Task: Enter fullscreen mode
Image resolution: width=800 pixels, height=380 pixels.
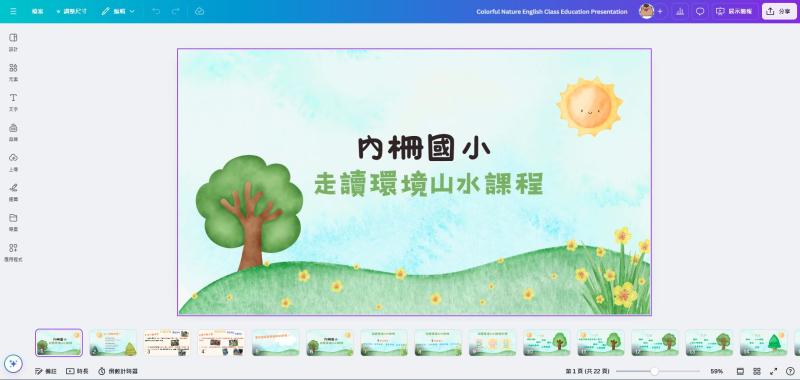Action: pyautogui.click(x=773, y=371)
